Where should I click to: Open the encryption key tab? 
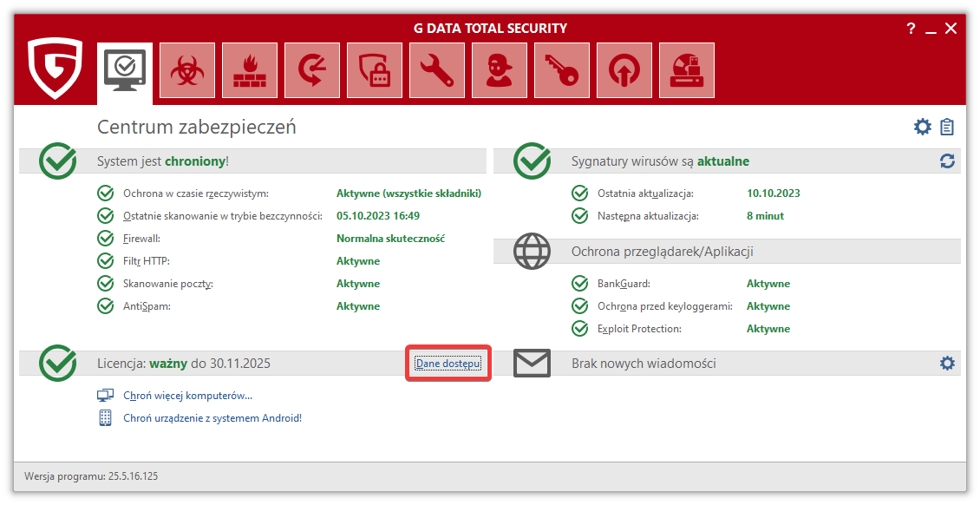pyautogui.click(x=562, y=70)
